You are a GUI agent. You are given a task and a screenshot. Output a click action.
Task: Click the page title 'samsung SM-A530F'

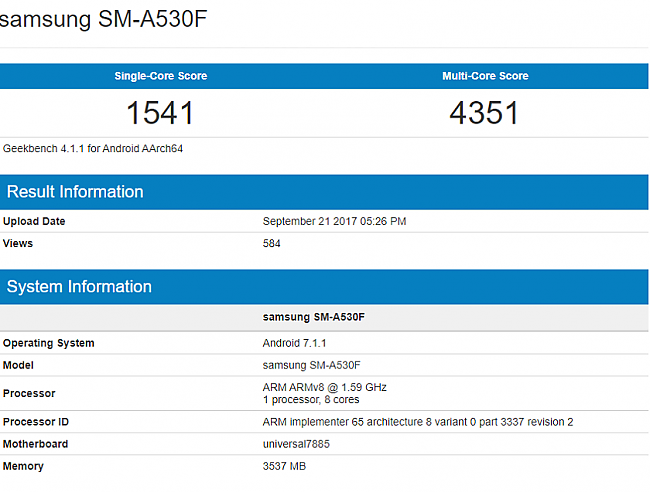(103, 19)
